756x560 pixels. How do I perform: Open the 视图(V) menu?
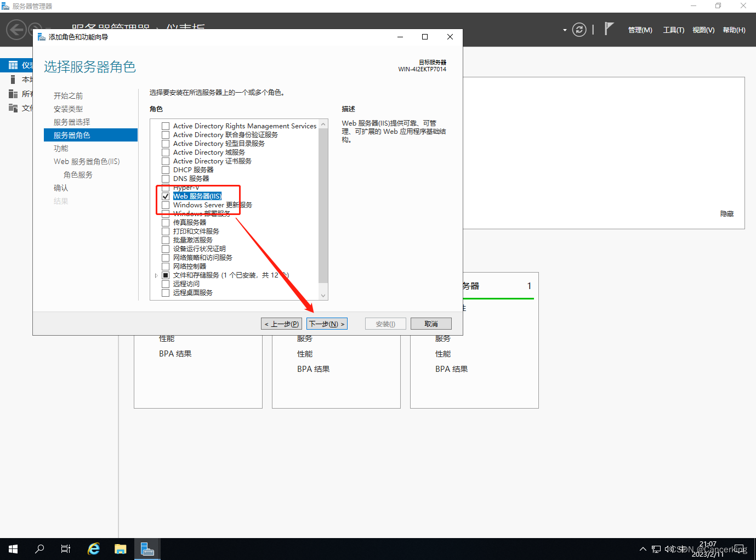[x=703, y=30]
